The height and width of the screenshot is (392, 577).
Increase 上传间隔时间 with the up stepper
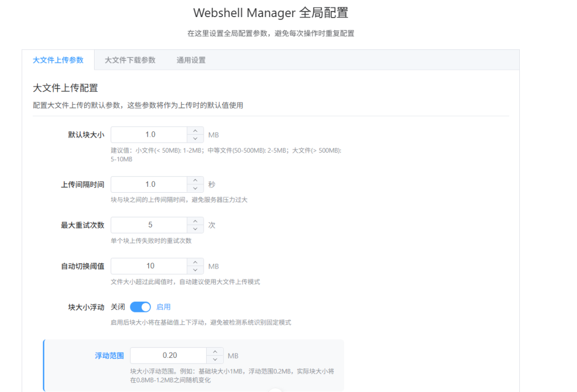click(x=196, y=181)
